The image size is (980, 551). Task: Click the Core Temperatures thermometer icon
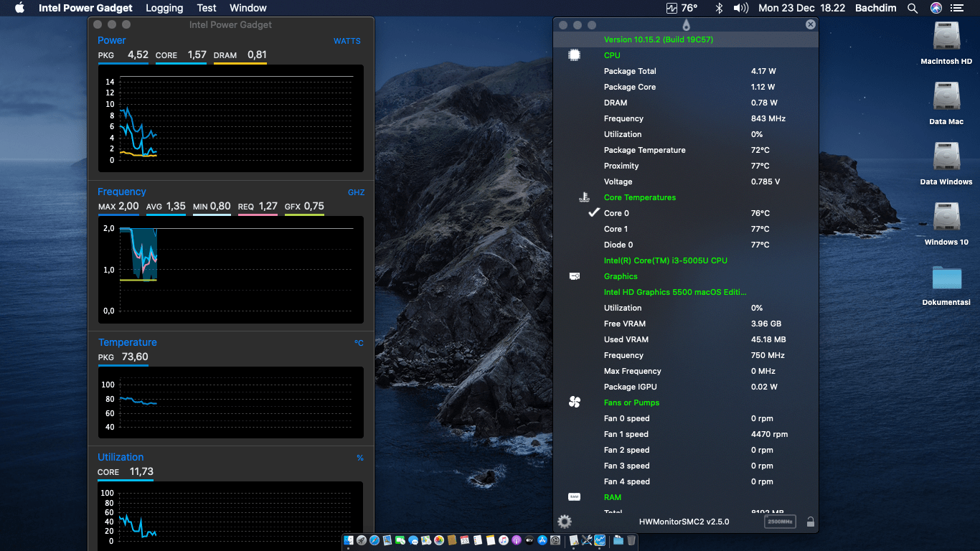pyautogui.click(x=583, y=197)
